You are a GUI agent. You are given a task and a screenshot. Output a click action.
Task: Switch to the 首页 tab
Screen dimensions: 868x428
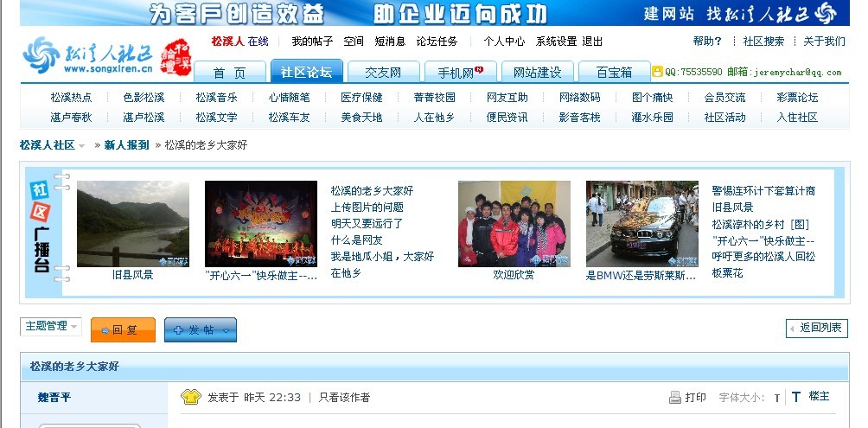click(229, 73)
